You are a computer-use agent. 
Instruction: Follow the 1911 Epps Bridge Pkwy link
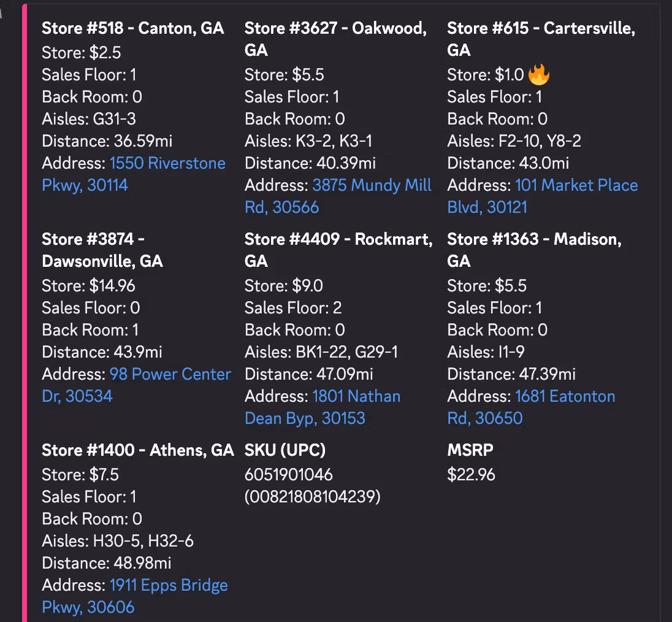point(169,585)
